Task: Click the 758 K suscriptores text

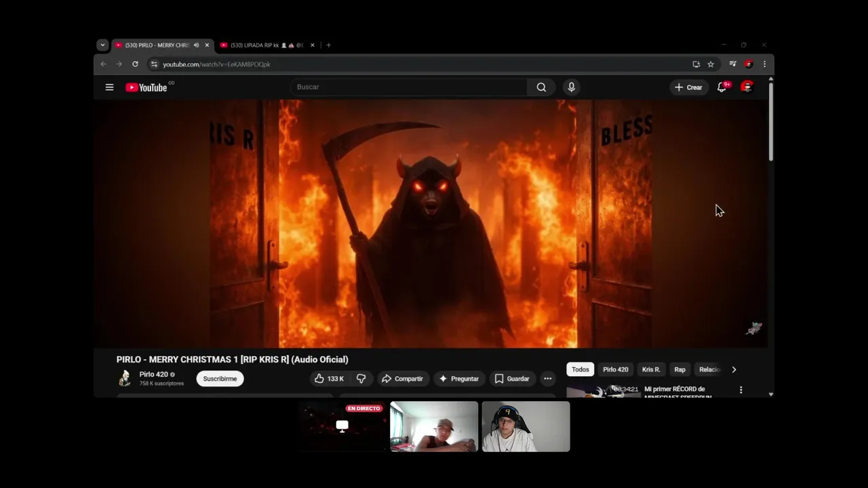Action: [x=161, y=384]
